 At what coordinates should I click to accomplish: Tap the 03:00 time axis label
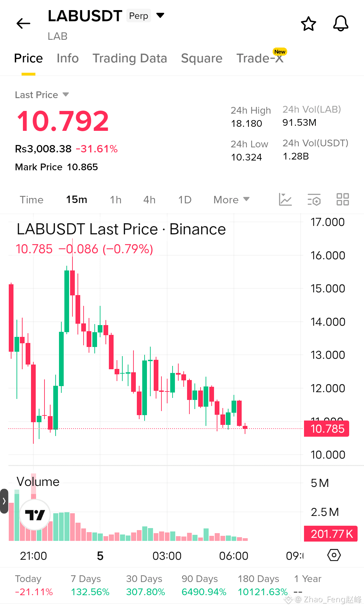(x=167, y=556)
